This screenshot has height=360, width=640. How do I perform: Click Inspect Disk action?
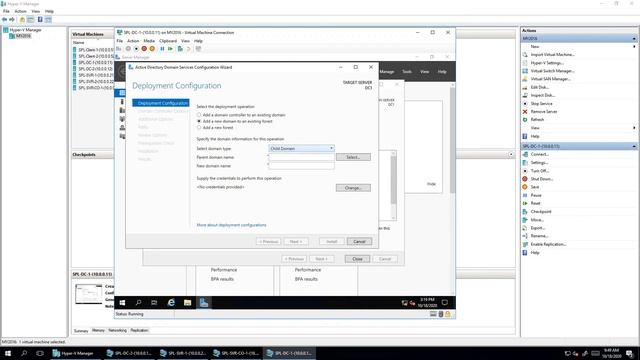542,96
